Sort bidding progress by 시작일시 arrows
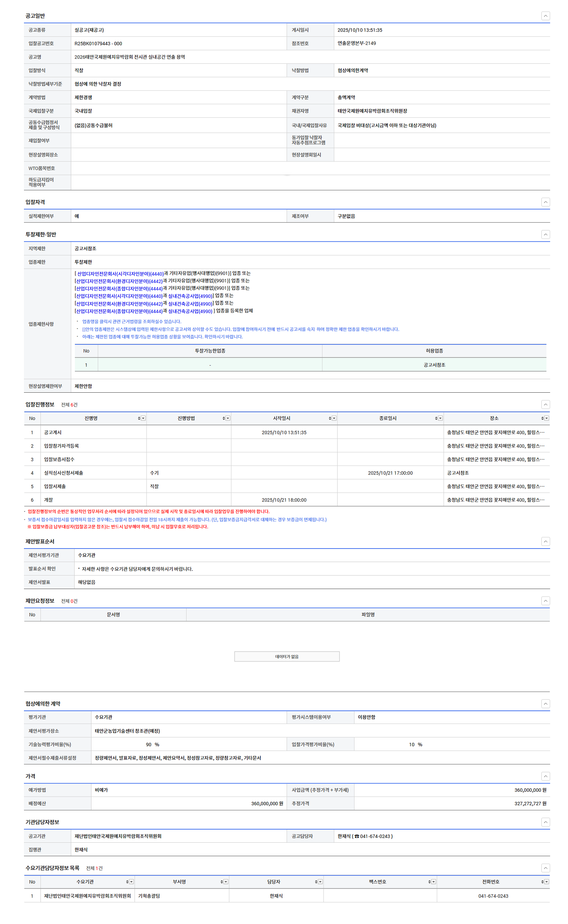Viewport: 568px width, 924px height. pyautogui.click(x=330, y=419)
